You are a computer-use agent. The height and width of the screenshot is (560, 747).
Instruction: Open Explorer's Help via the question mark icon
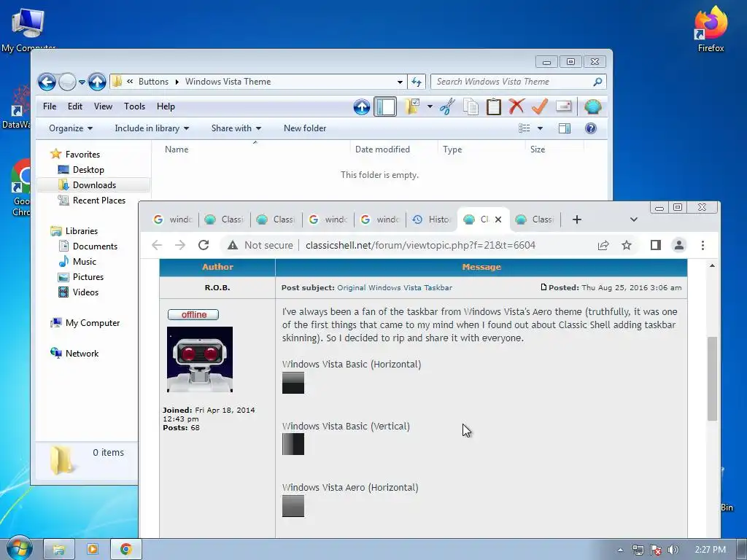tap(591, 128)
